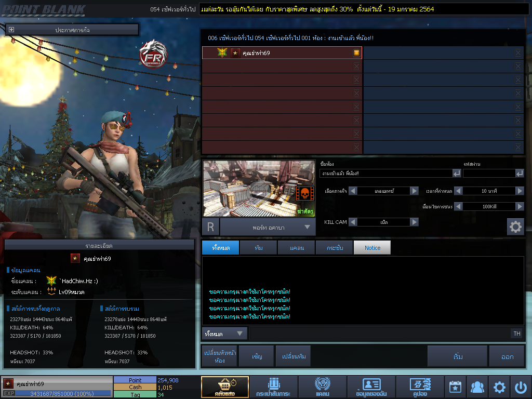Open the กระเป๋าสัมภาระ inventory

273,387
